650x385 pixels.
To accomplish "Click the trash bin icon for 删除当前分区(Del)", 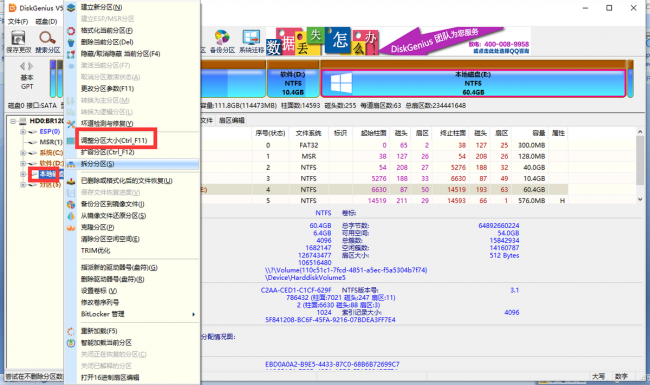I will click(71, 42).
